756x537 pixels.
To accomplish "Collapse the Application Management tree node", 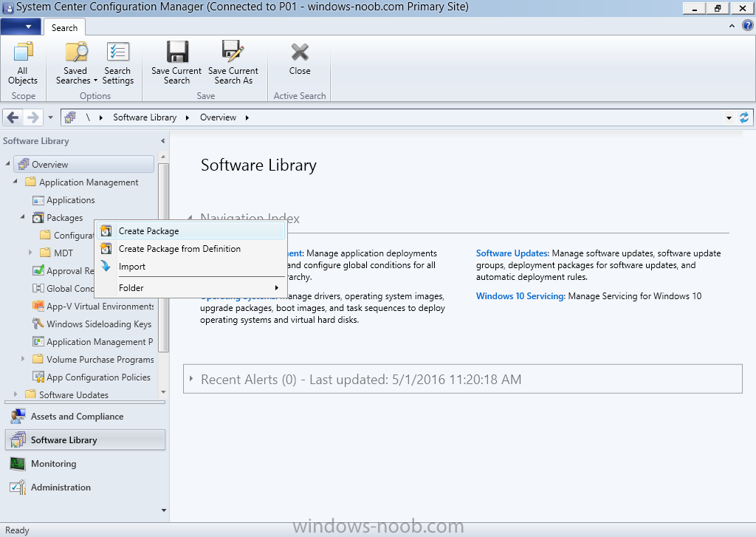I will tap(16, 182).
